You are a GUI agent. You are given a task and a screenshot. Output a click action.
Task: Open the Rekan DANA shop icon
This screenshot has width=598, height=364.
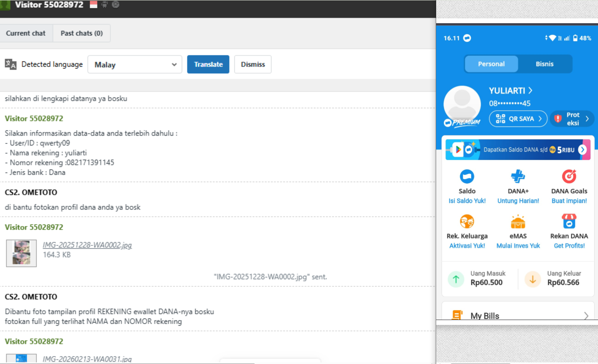(569, 221)
